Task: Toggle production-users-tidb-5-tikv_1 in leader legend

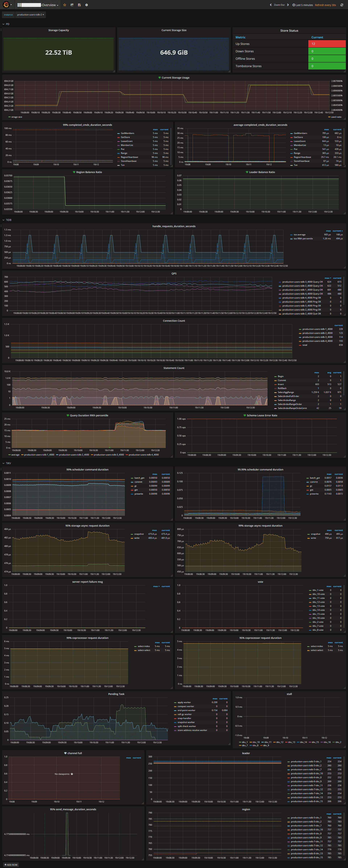Action: coord(306,762)
